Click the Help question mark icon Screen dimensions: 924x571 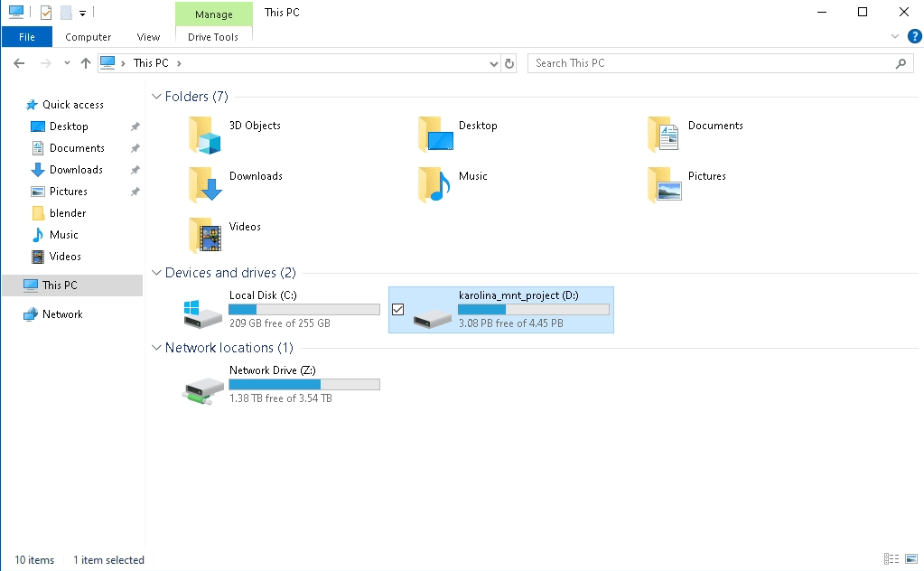914,36
